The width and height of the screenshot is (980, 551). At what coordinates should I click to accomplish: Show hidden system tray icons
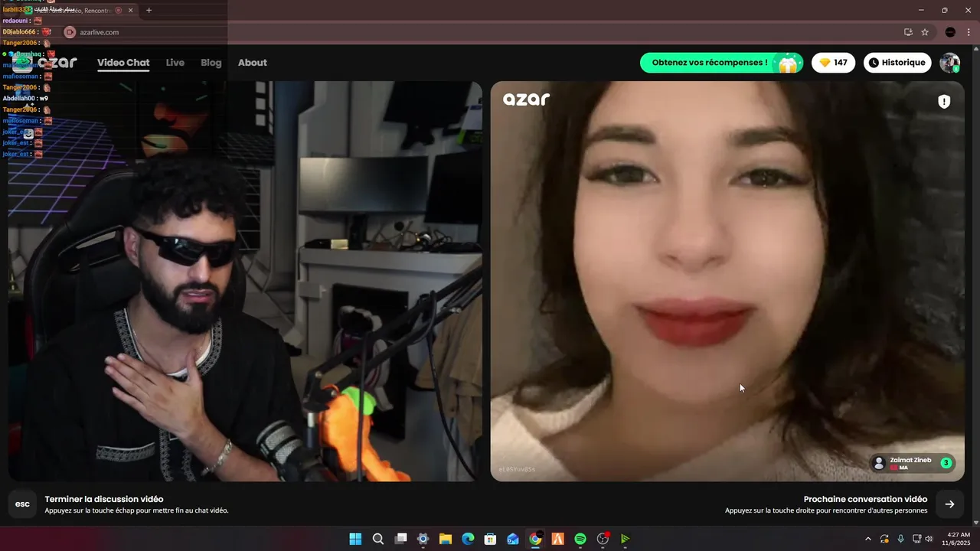coord(867,539)
